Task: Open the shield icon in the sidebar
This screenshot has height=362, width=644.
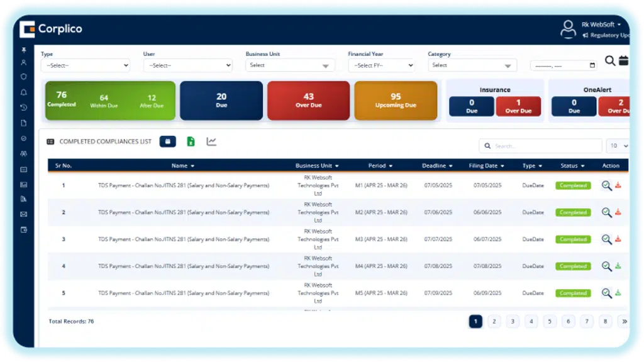Action: [x=24, y=77]
